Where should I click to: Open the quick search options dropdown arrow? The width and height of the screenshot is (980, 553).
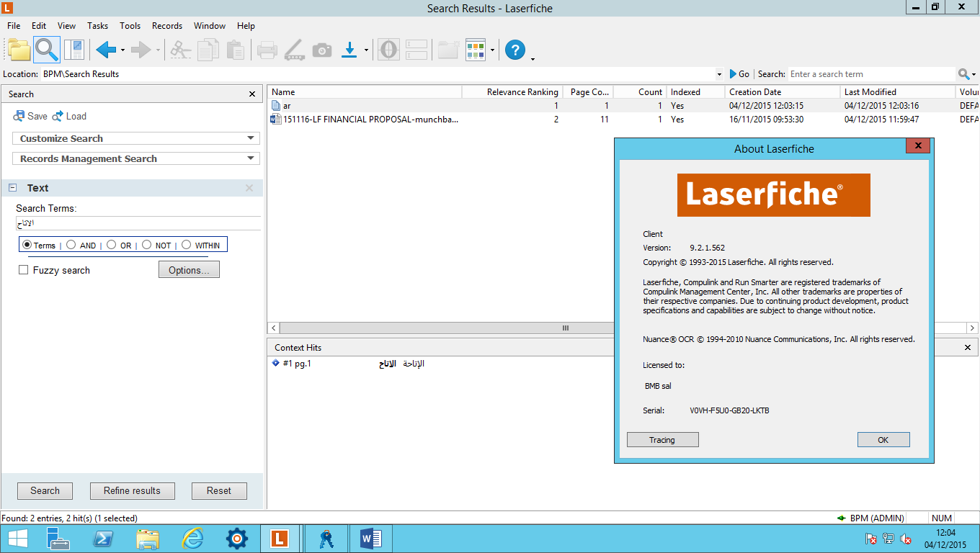point(974,75)
